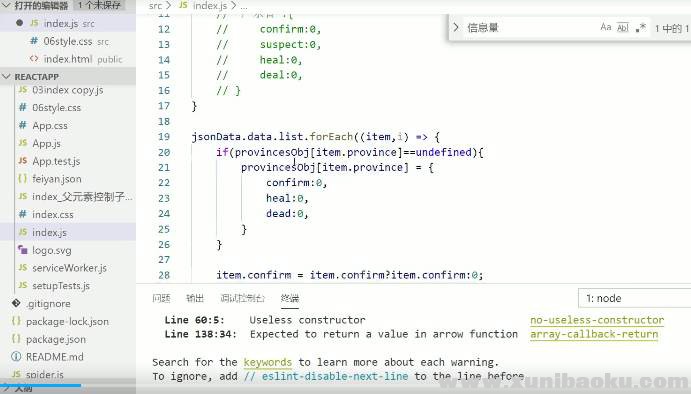The height and width of the screenshot is (394, 691).
Task: Collapse the open editors section
Action: (6, 5)
